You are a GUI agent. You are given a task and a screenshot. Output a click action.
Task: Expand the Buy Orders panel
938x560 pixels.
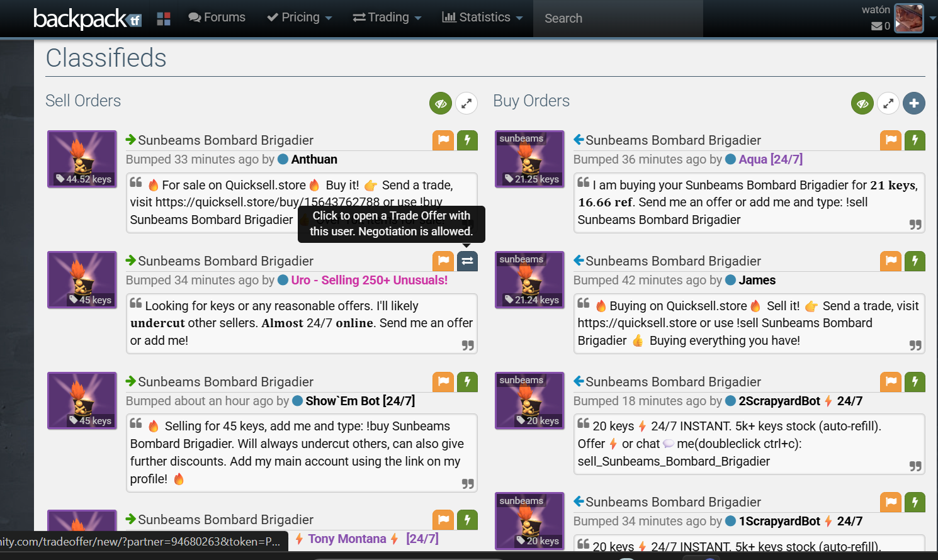click(x=888, y=103)
